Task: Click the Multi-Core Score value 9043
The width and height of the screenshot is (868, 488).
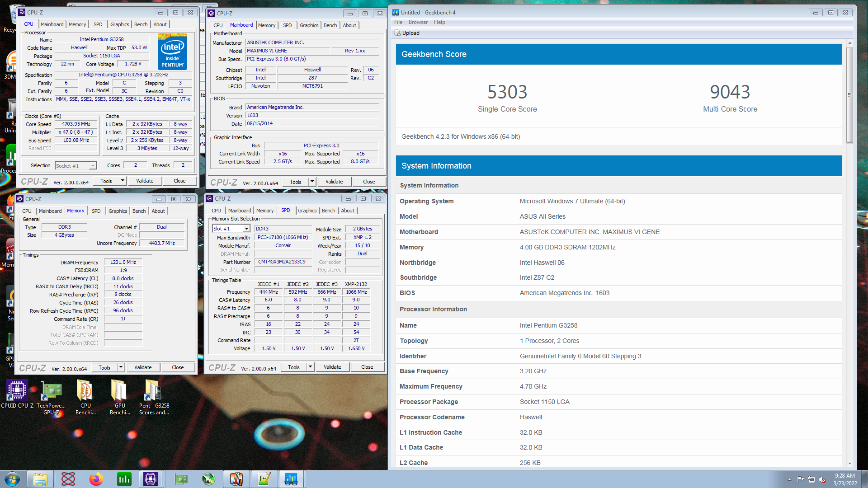Action: (730, 92)
